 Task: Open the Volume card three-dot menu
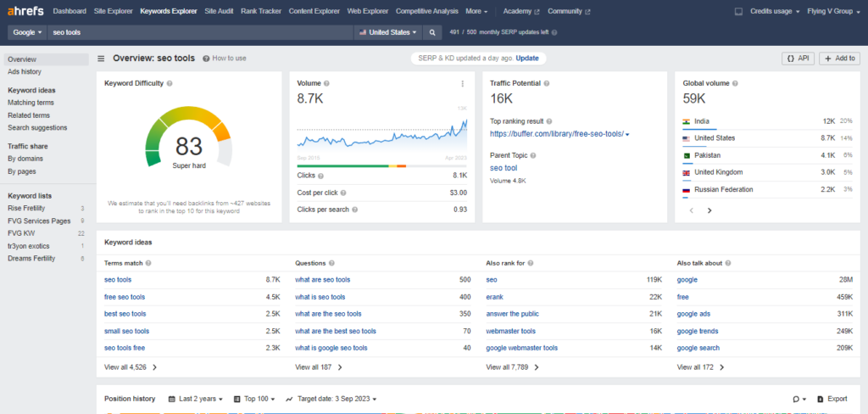(462, 84)
